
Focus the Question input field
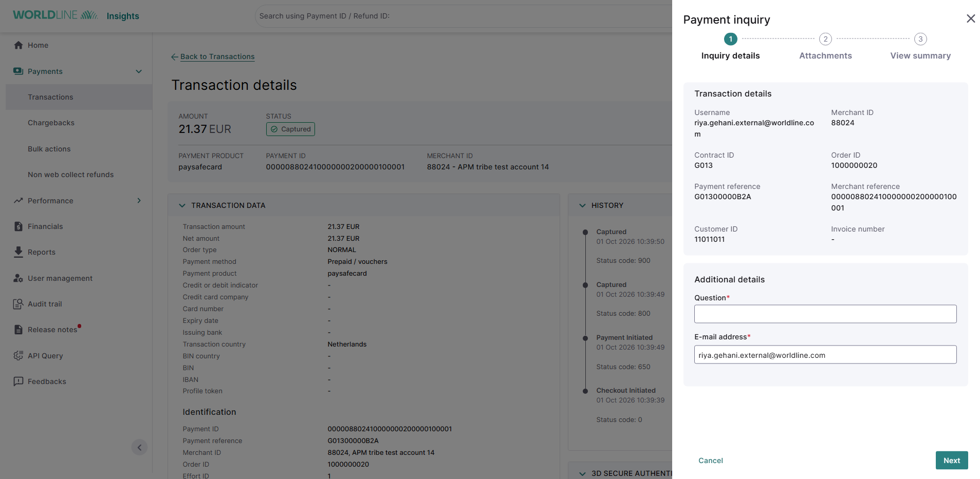pyautogui.click(x=825, y=314)
